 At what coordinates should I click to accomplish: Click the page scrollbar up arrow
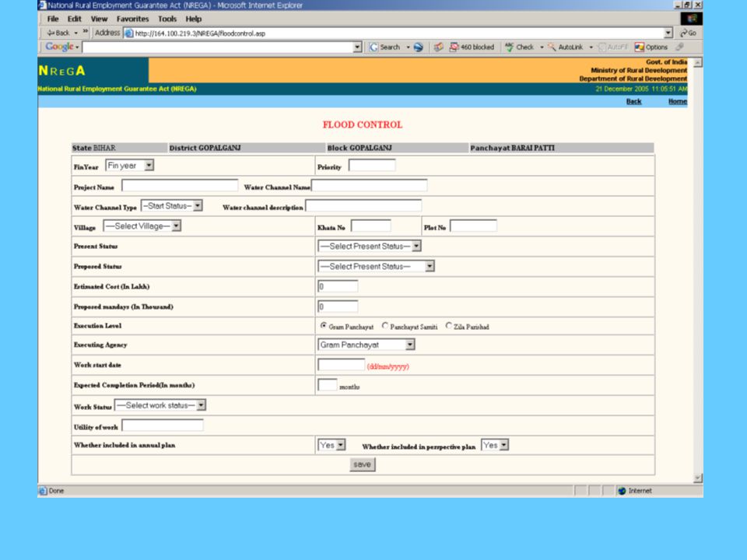698,63
